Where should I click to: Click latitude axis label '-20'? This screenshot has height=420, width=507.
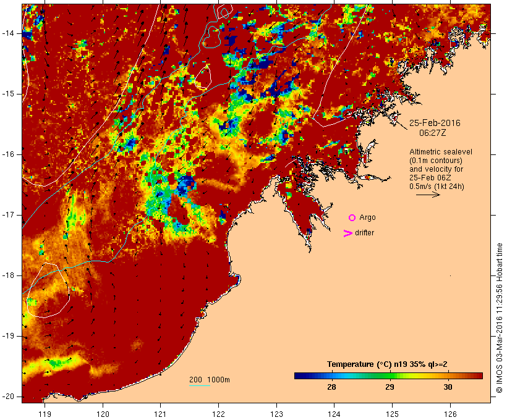pyautogui.click(x=8, y=397)
